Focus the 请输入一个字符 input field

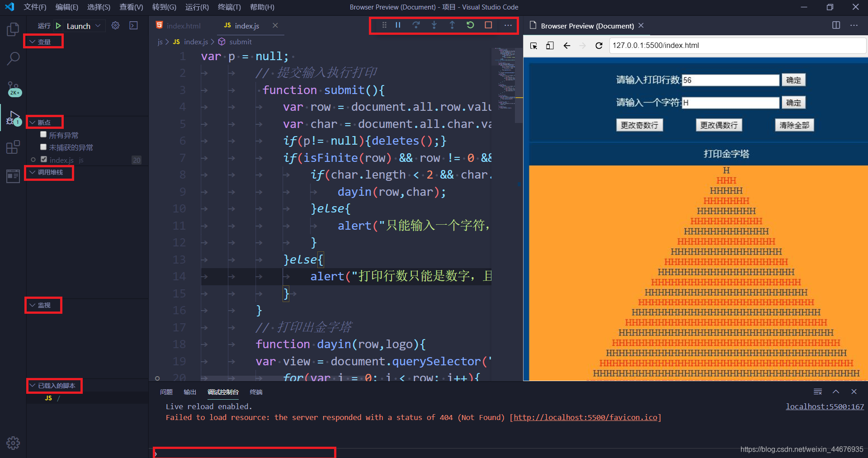coord(731,103)
